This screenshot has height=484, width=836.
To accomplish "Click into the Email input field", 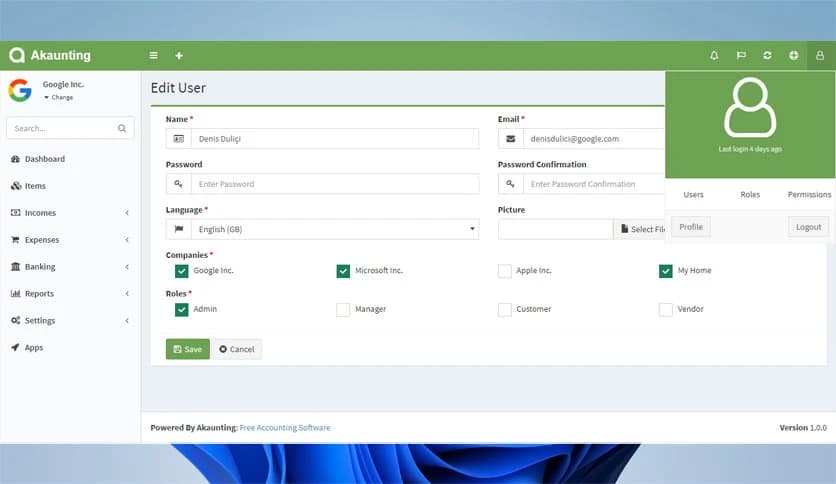I will [x=594, y=139].
